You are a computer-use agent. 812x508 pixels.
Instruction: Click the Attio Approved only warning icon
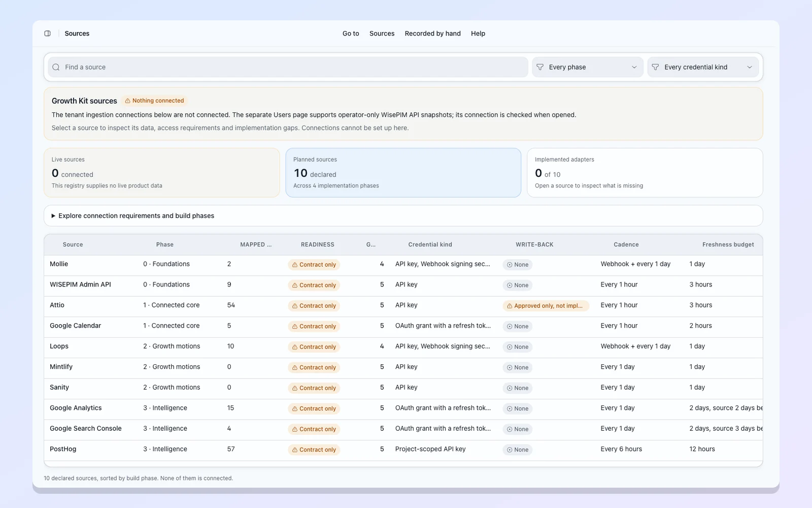click(x=510, y=306)
